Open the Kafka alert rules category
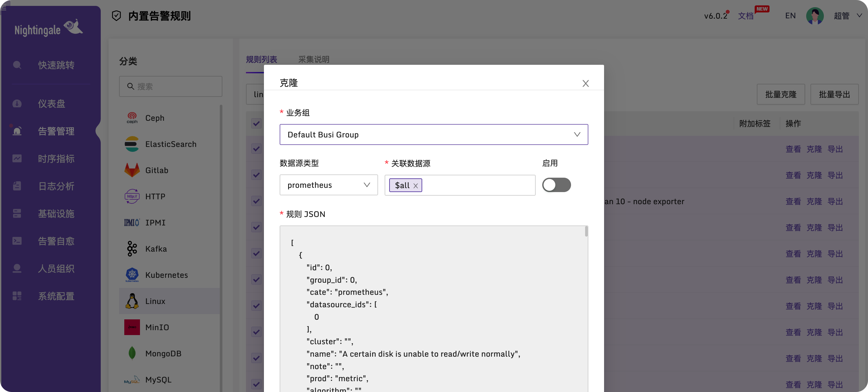 (x=156, y=248)
